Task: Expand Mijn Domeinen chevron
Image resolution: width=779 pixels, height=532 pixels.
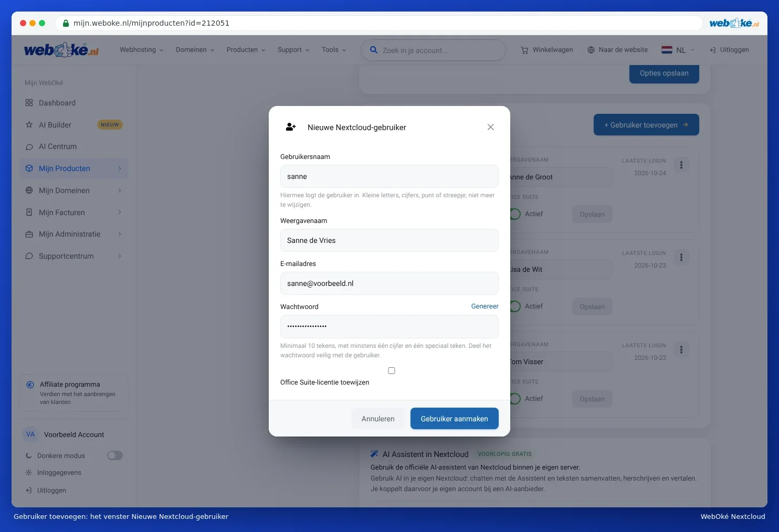Action: [120, 190]
